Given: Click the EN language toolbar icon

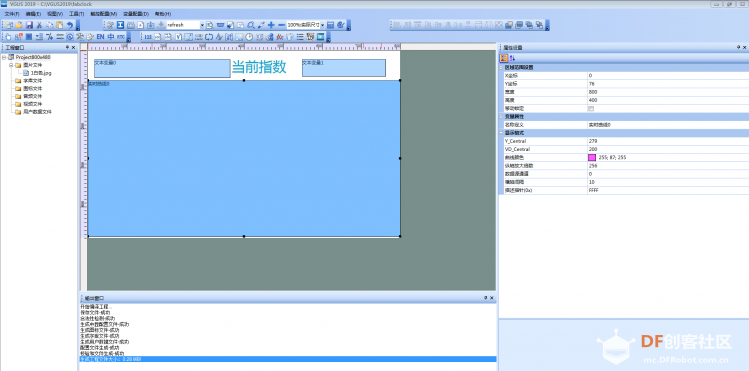Looking at the screenshot, I should [x=100, y=36].
